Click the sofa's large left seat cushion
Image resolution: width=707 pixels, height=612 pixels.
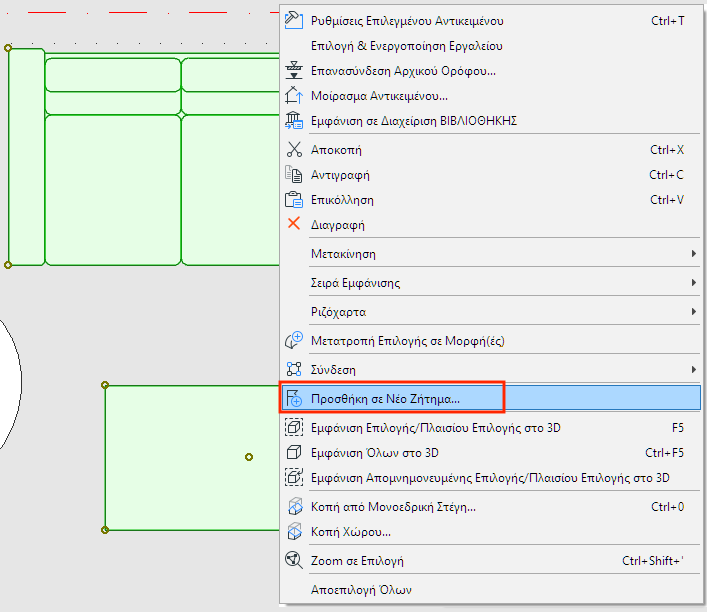113,190
